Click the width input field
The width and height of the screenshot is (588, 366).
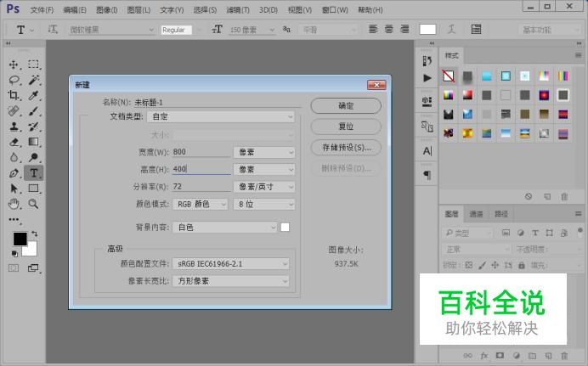[x=201, y=152]
